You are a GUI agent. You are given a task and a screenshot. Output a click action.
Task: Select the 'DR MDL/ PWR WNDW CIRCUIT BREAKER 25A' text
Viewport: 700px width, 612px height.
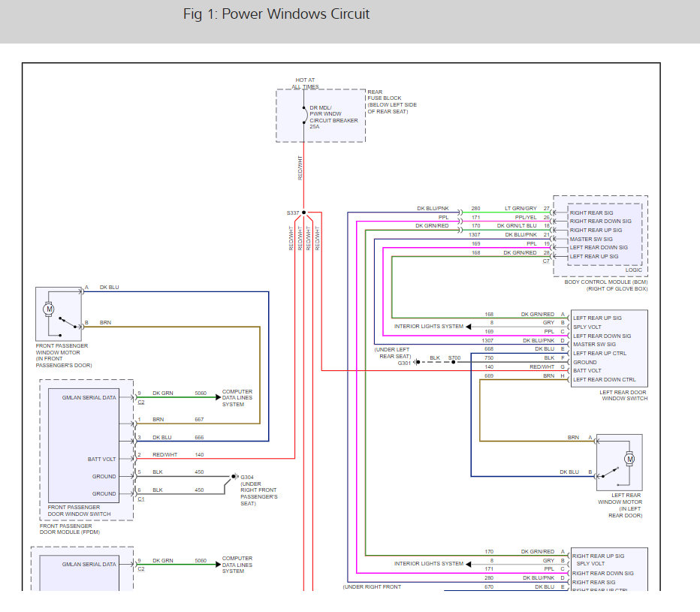tap(334, 117)
